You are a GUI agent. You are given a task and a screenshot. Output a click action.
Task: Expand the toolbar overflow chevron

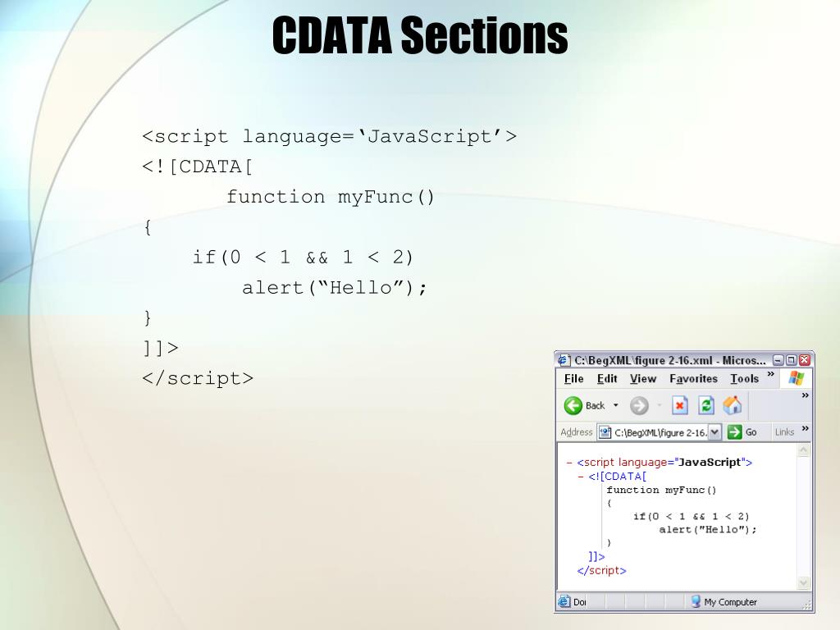pos(805,395)
